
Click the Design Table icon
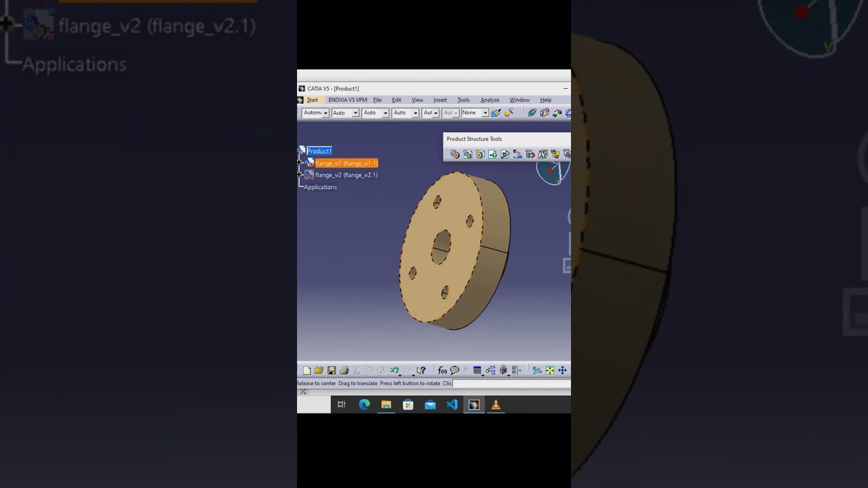pos(477,371)
